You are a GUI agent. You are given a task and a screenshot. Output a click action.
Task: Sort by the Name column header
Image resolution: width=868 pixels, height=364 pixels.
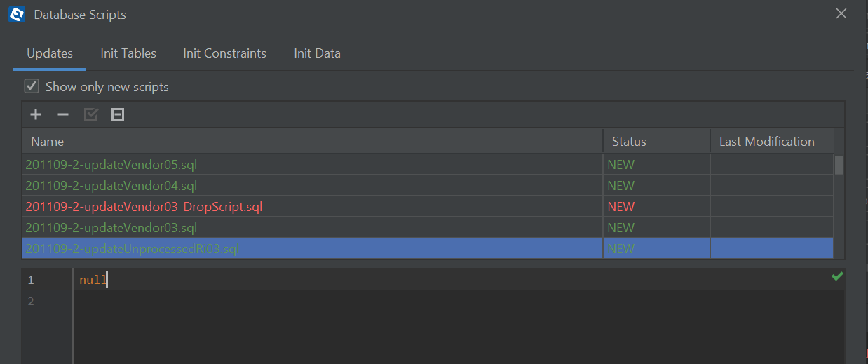point(312,142)
